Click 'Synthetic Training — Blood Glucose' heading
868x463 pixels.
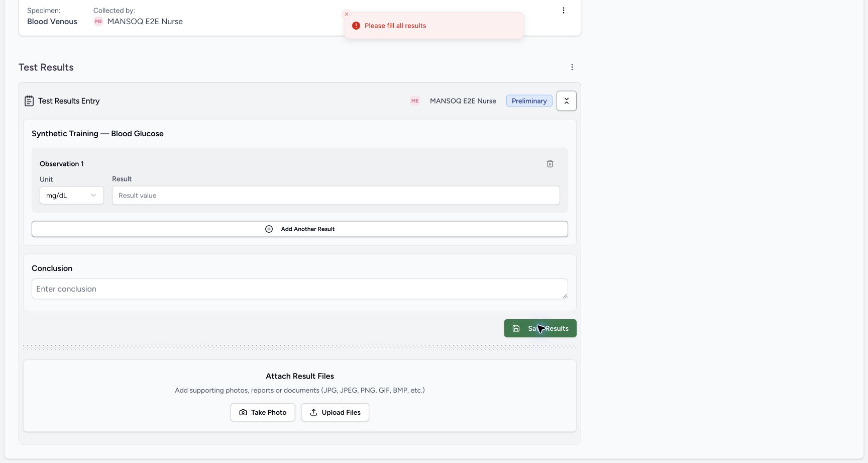click(97, 134)
